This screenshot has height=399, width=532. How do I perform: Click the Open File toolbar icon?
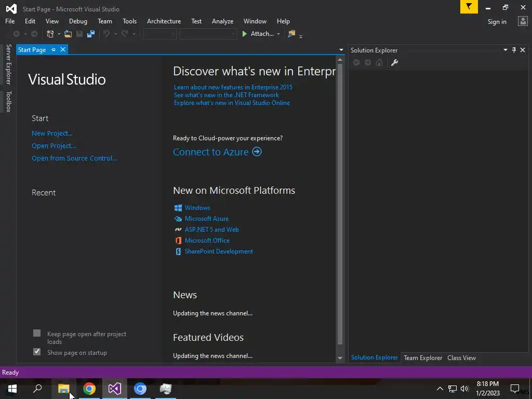[68, 34]
